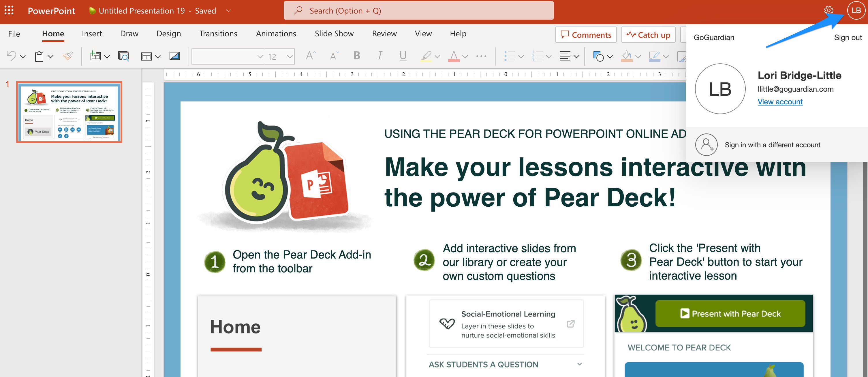
Task: Expand the Undo dropdown arrow
Action: (x=23, y=56)
